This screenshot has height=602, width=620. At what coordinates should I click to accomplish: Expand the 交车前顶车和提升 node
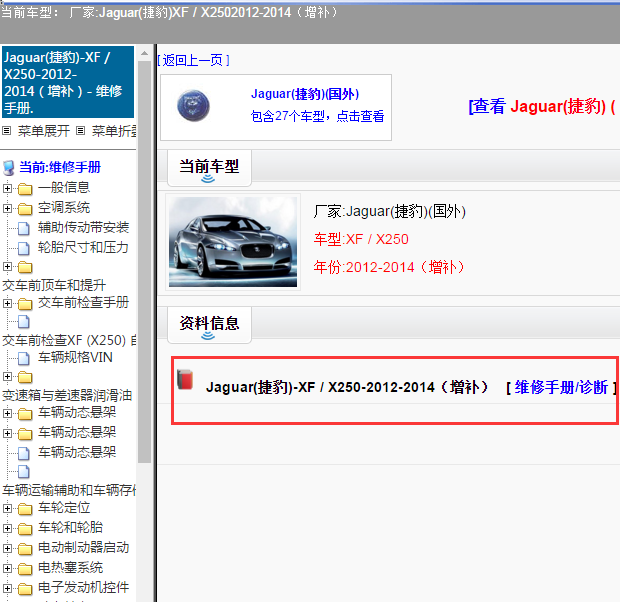coord(7,267)
